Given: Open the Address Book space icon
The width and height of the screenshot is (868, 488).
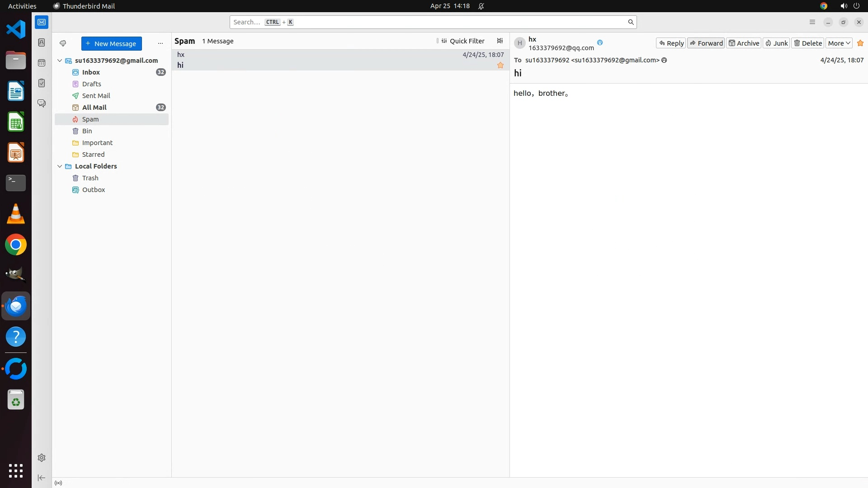Looking at the screenshot, I should [42, 42].
